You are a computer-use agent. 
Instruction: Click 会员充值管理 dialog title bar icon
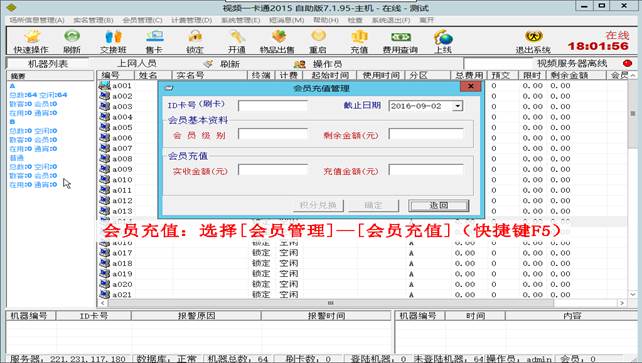coord(168,88)
